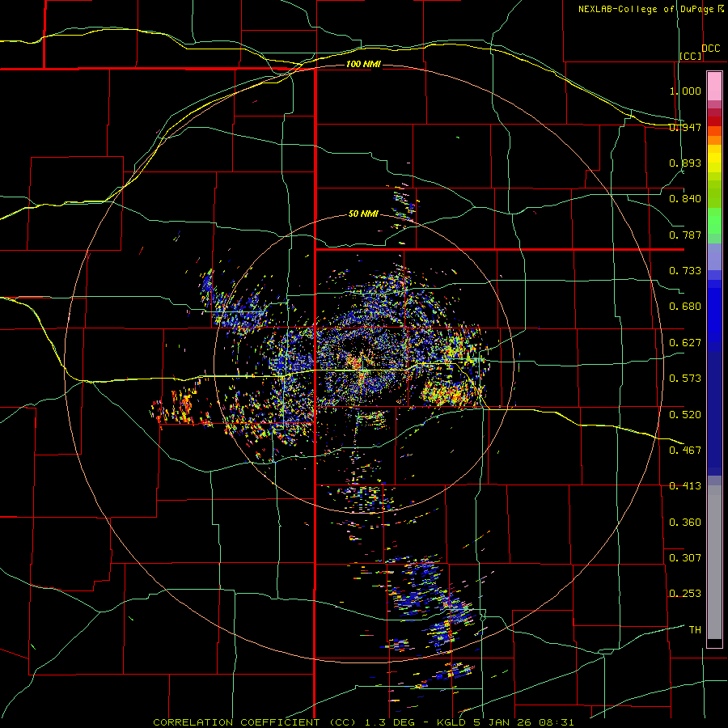
Task: Click the 0.680 color scale label
Action: tap(685, 307)
